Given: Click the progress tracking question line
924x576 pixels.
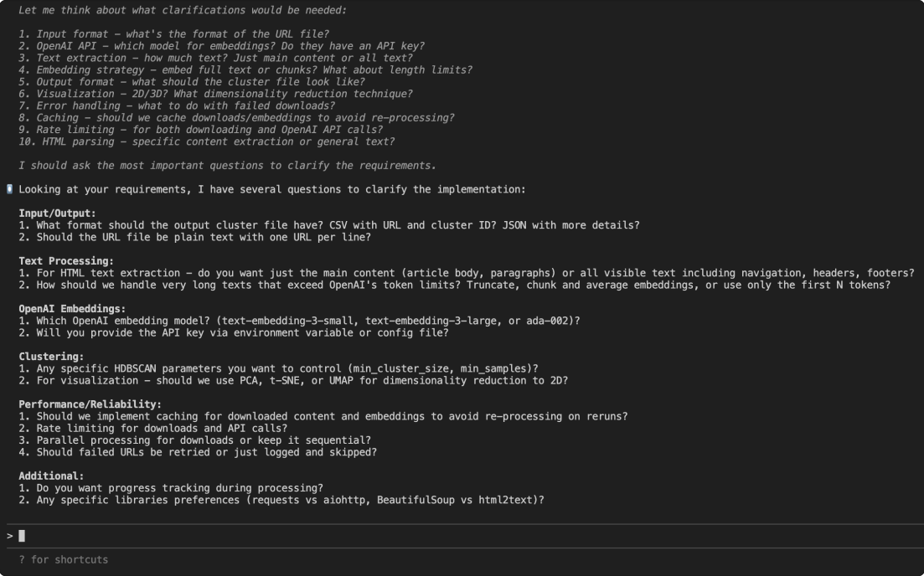Looking at the screenshot, I should 171,488.
